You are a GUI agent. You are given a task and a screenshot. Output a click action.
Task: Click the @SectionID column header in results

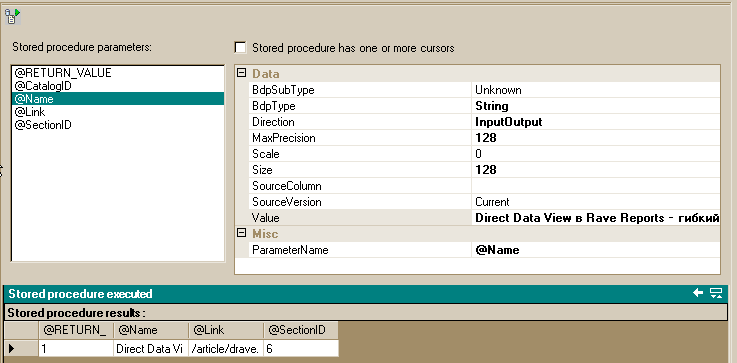click(301, 331)
